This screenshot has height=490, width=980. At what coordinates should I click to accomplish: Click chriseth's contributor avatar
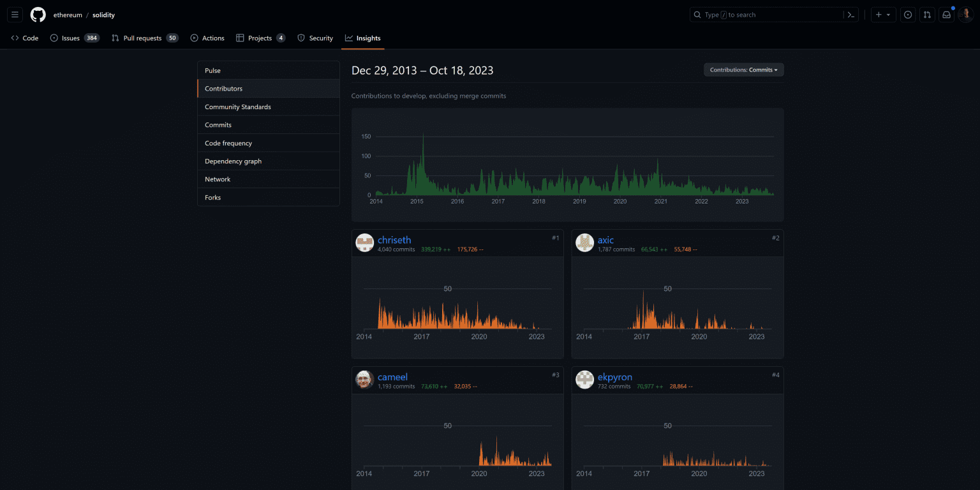[364, 242]
